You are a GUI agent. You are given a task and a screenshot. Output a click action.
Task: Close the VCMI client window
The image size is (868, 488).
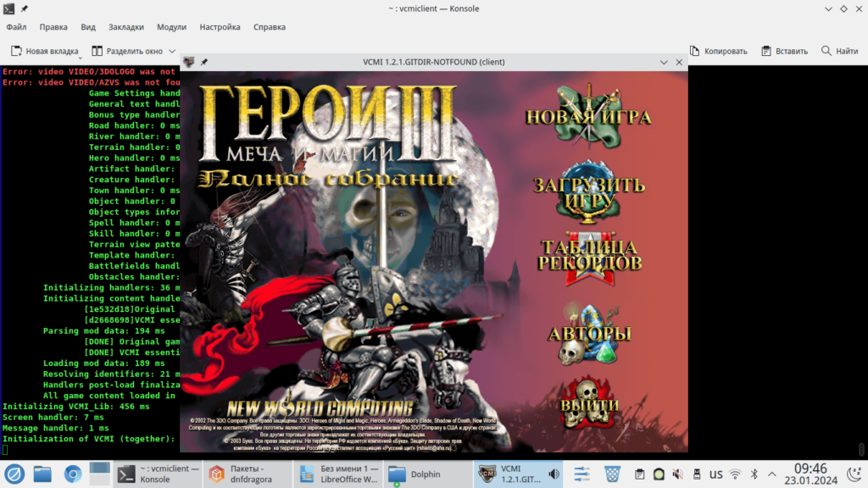tap(679, 62)
